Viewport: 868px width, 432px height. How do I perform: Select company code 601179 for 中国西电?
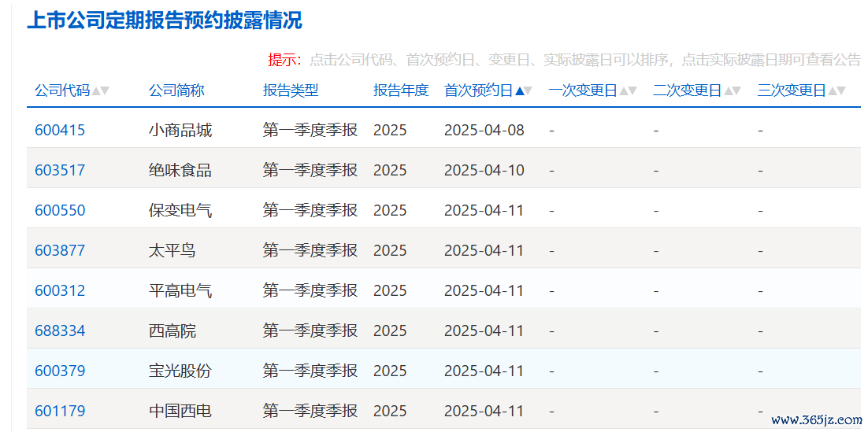pyautogui.click(x=60, y=412)
